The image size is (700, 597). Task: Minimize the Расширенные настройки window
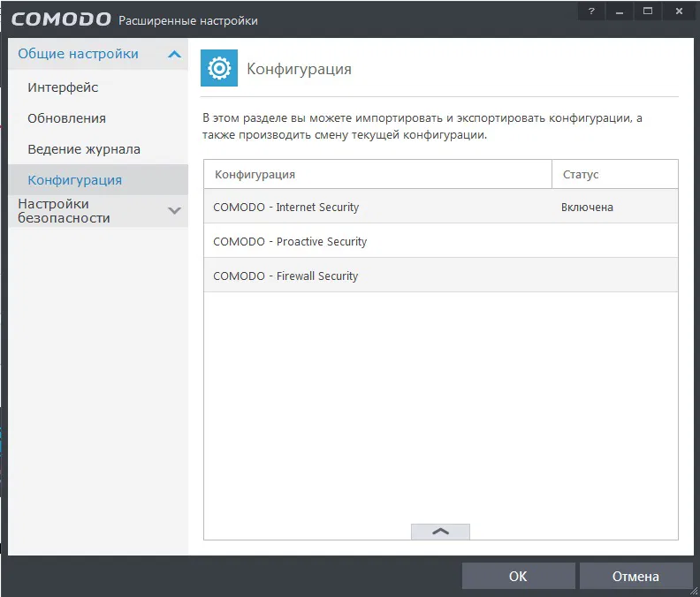(620, 11)
